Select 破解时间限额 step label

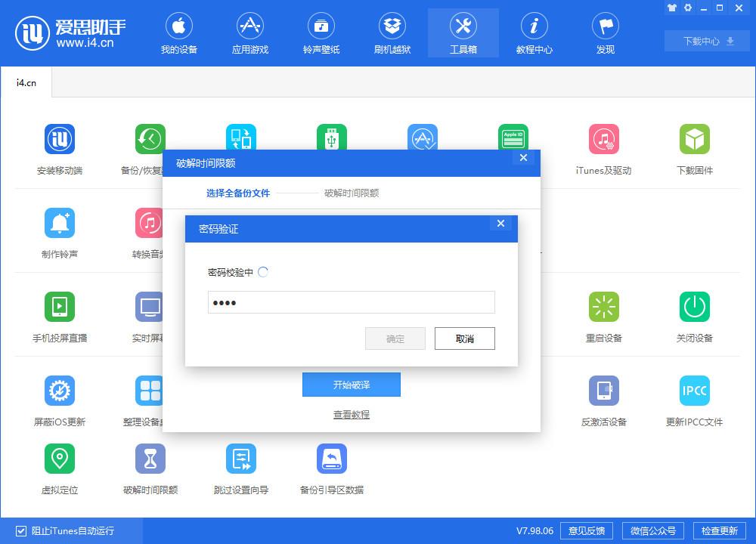tap(352, 193)
